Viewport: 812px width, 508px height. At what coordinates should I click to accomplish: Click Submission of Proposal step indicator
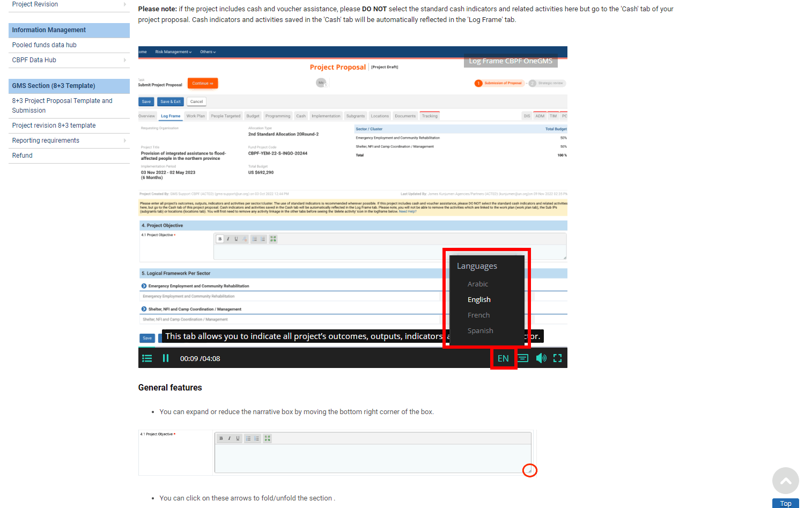click(x=498, y=83)
